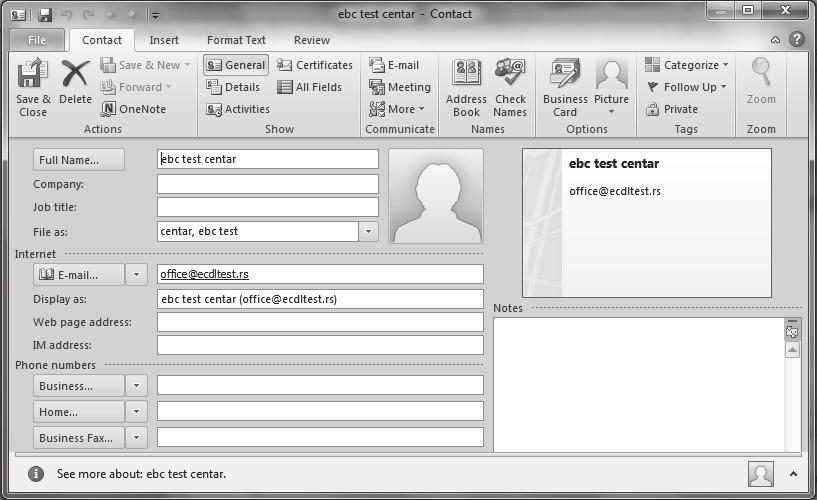Image resolution: width=817 pixels, height=500 pixels.
Task: Open Customize Quick Access Toolbar dropdown
Action: [x=155, y=16]
